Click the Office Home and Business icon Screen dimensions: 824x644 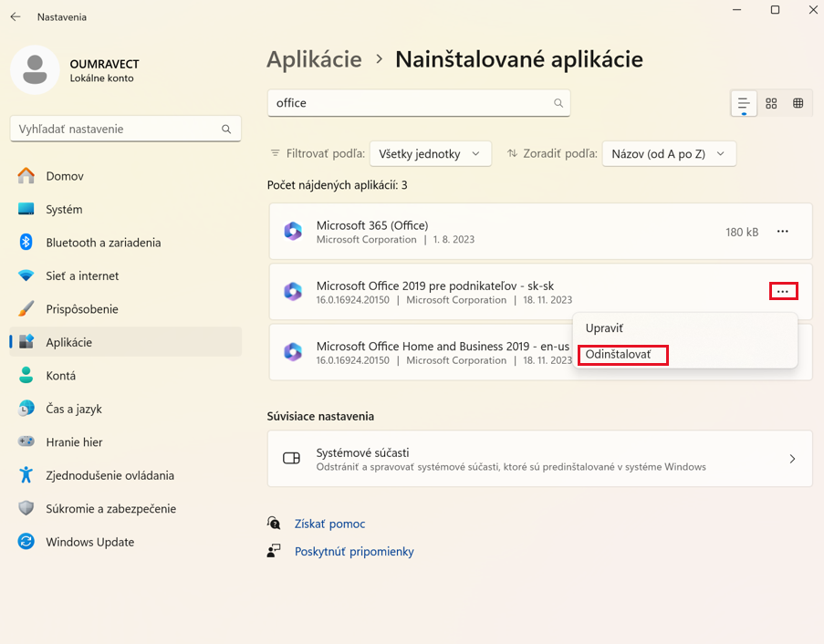tap(293, 352)
